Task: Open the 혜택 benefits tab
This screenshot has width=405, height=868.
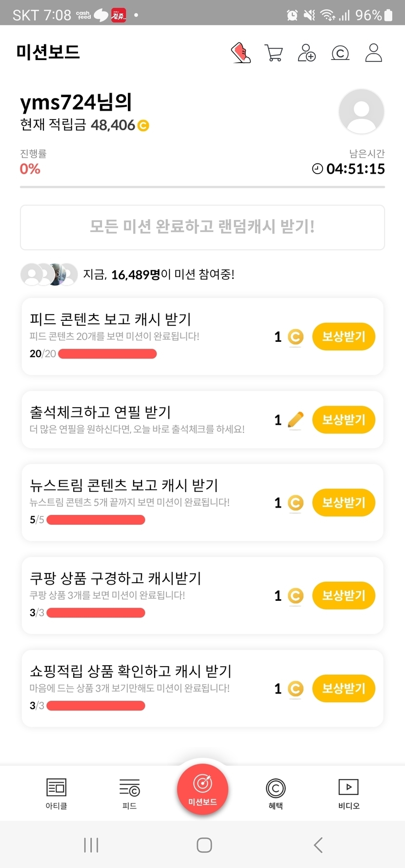Action: [x=276, y=793]
